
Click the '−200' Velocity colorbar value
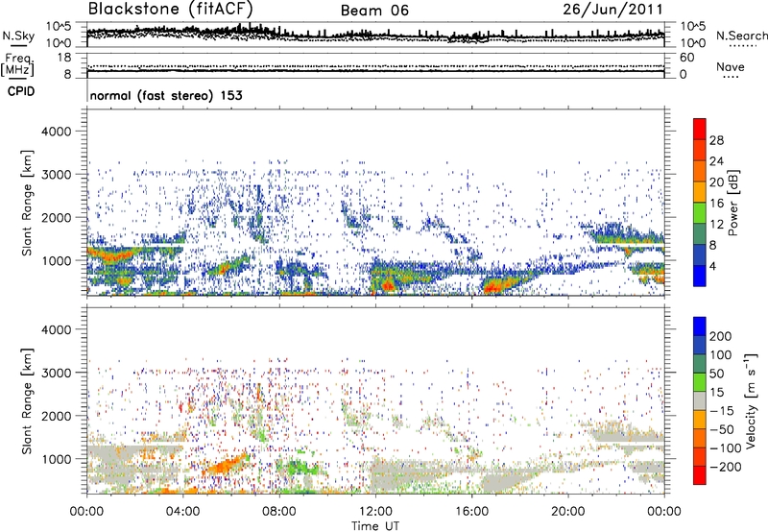726,467
